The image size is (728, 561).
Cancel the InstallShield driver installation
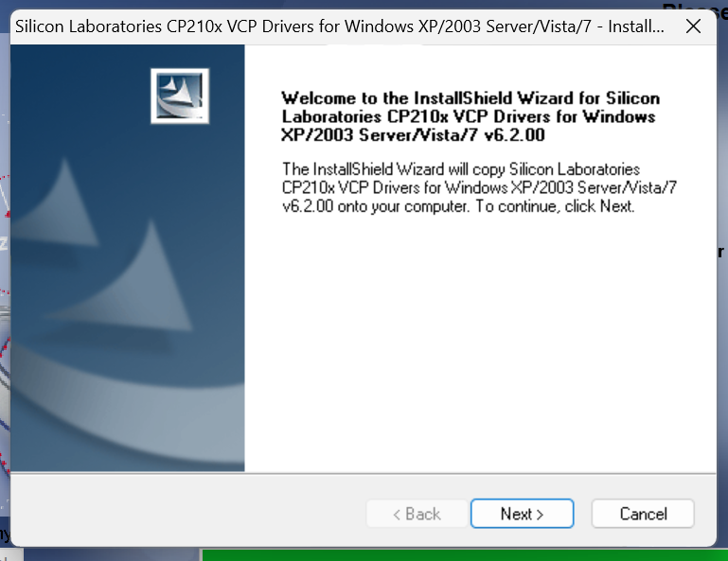(x=643, y=513)
